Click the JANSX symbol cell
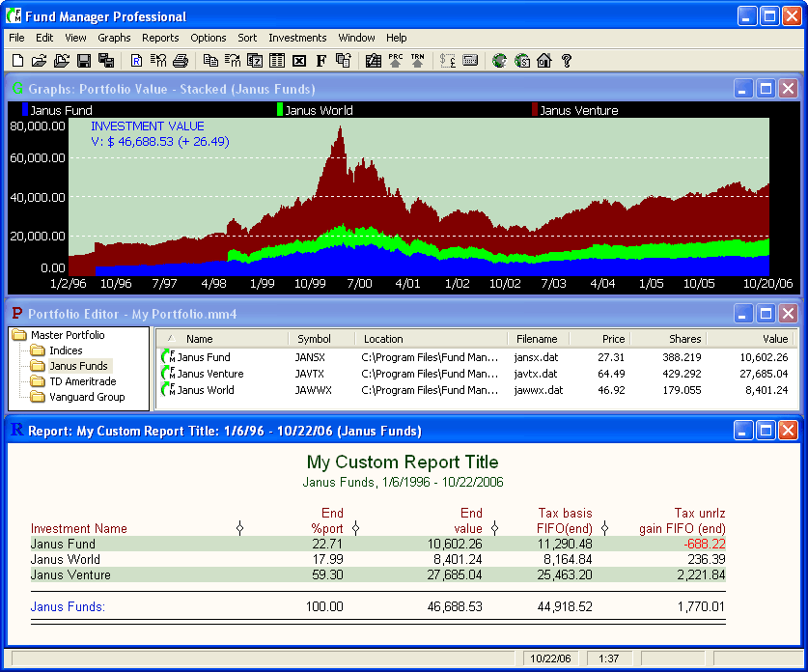Screen dimensions: 808x672 coord(310,357)
